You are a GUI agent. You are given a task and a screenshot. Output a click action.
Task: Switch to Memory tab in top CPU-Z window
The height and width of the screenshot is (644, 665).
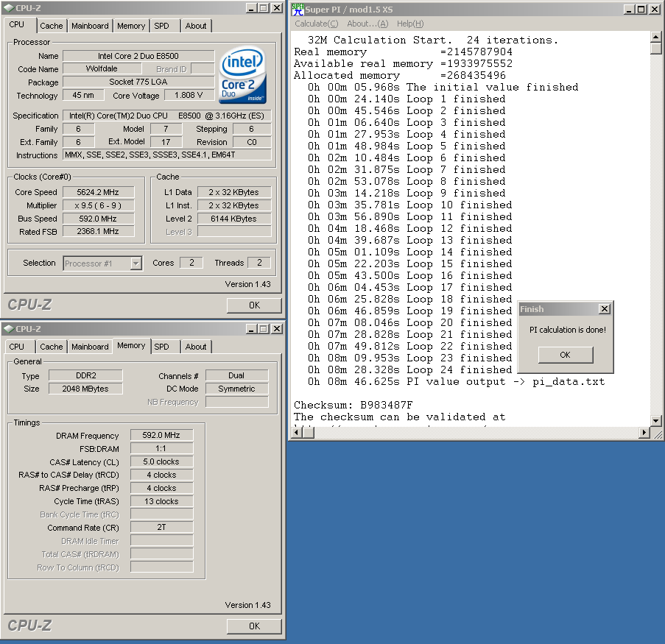tap(131, 26)
